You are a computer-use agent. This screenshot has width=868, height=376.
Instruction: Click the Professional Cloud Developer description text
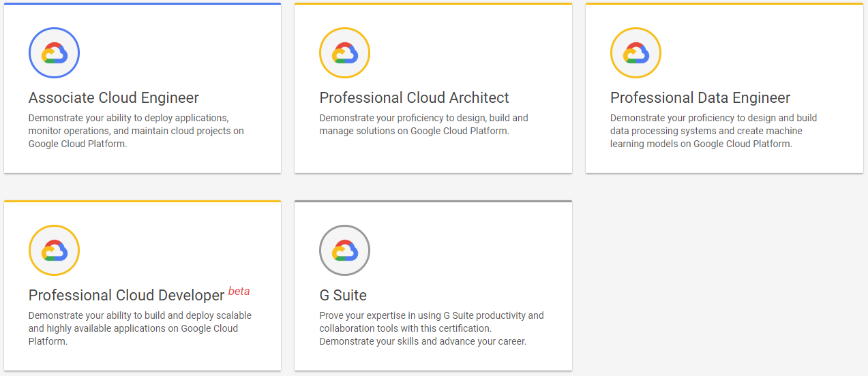pos(140,328)
